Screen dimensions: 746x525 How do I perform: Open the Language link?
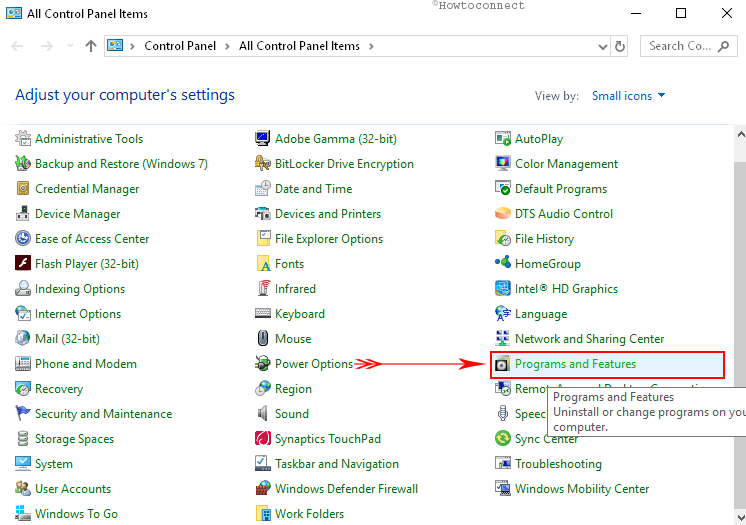(540, 314)
